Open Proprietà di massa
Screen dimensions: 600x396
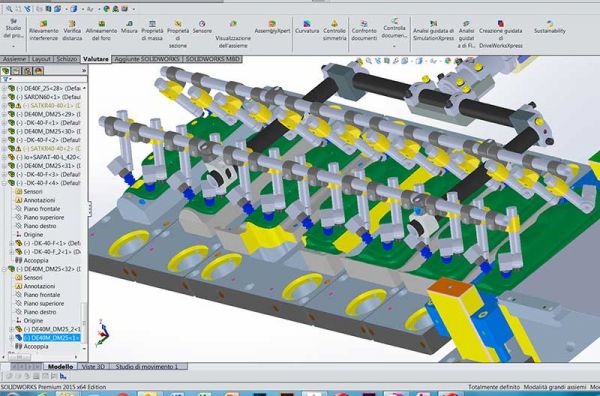(152, 31)
